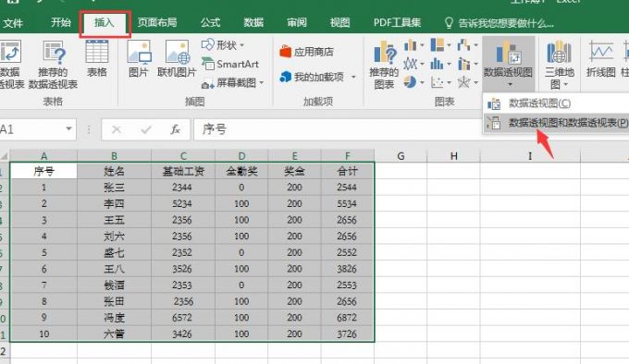Click the 3D Map (三维地图) icon

[x=559, y=52]
